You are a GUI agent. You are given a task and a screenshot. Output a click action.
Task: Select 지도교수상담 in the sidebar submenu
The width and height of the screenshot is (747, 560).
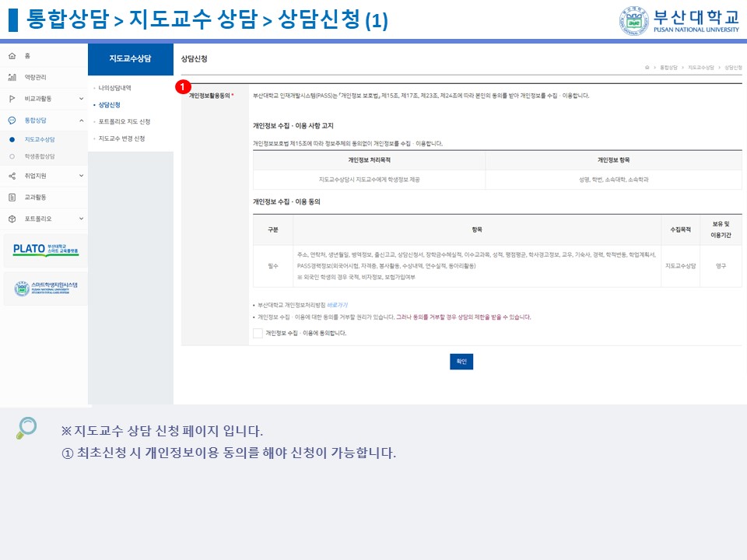pos(40,139)
